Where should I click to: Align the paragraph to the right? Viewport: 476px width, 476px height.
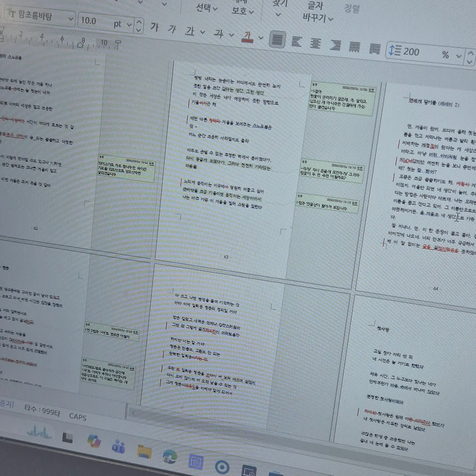(335, 45)
